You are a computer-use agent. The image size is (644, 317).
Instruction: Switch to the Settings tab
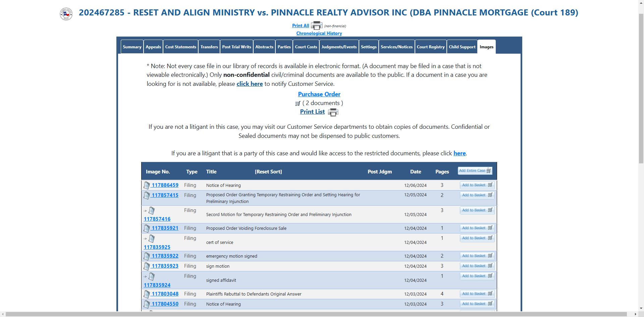click(369, 47)
